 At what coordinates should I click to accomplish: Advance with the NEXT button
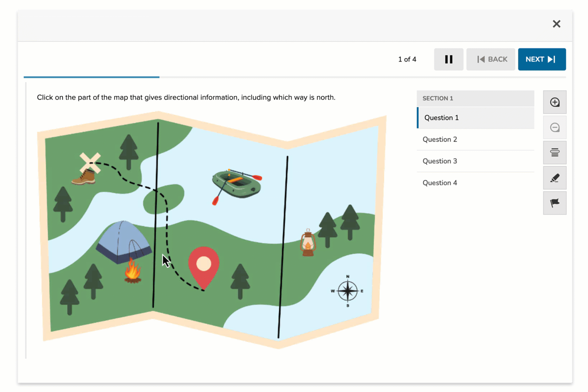pos(542,59)
